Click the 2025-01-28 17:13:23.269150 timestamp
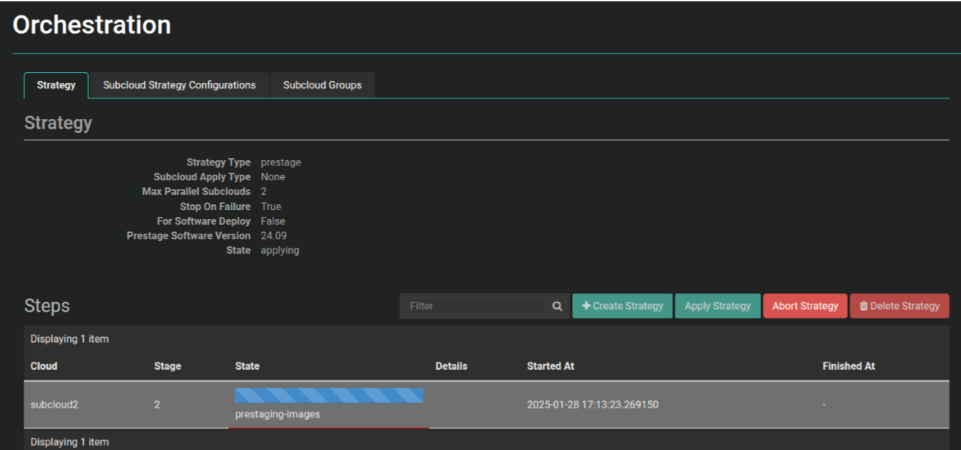 point(593,405)
